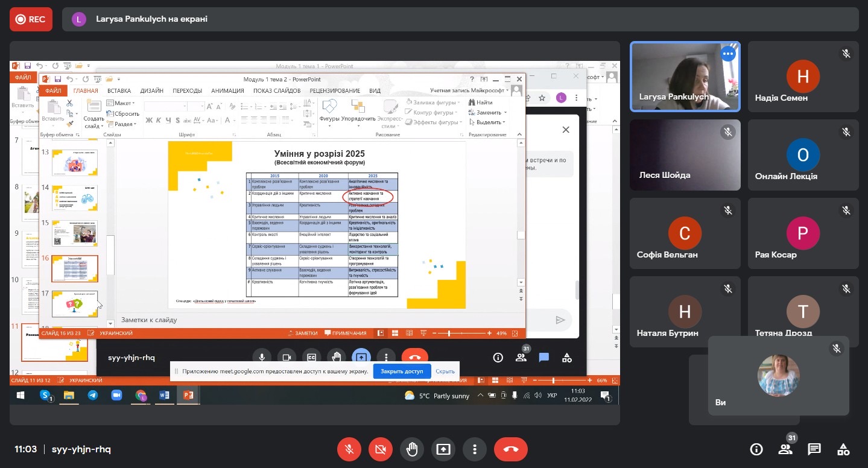Click save icon in PowerPoint quick access toolbar
868x468 pixels.
click(x=58, y=79)
